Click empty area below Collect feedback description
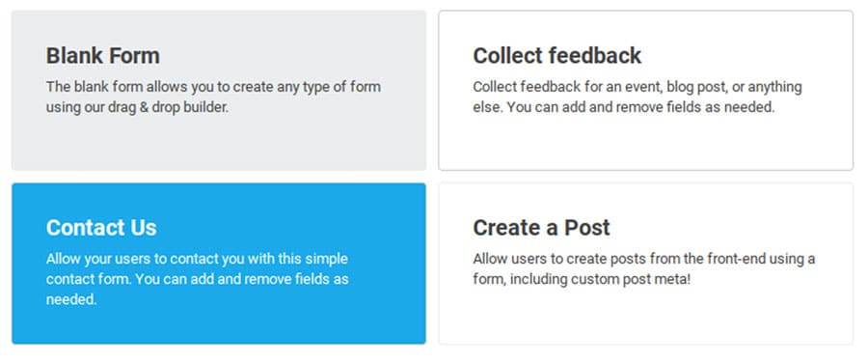This screenshot has width=868, height=364. coord(645,143)
